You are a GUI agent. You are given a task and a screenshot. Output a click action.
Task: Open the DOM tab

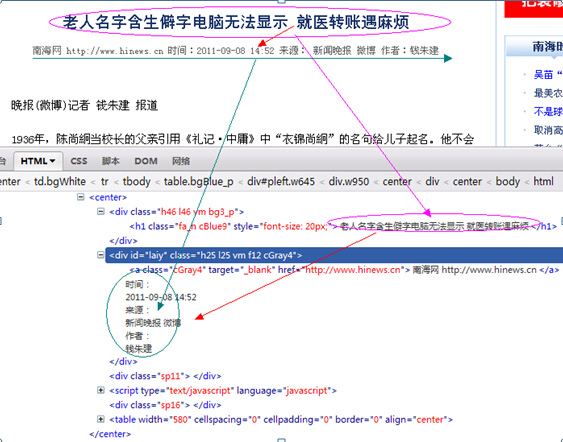(146, 161)
